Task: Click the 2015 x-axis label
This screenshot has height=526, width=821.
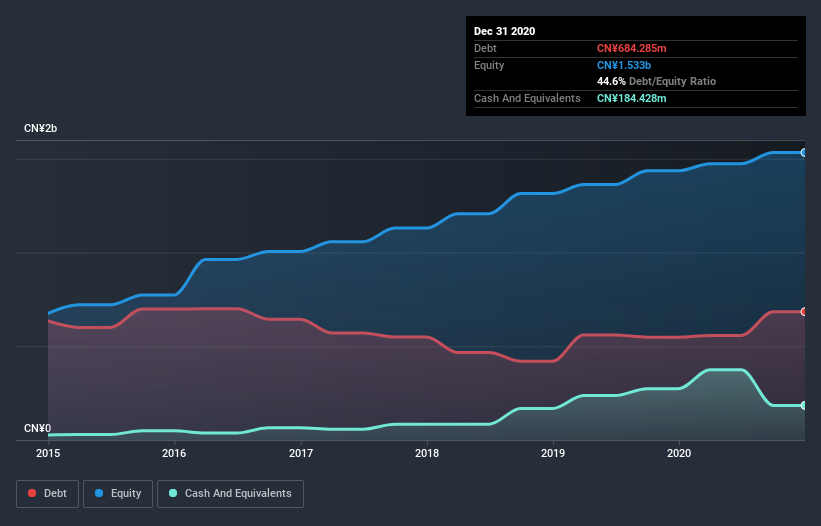Action: 48,453
